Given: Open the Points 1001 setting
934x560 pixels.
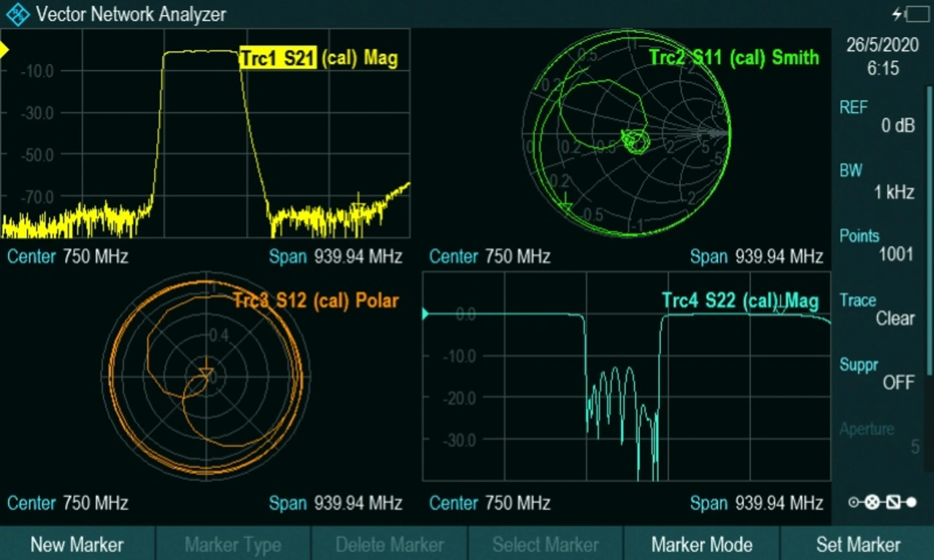Looking at the screenshot, I should (877, 245).
